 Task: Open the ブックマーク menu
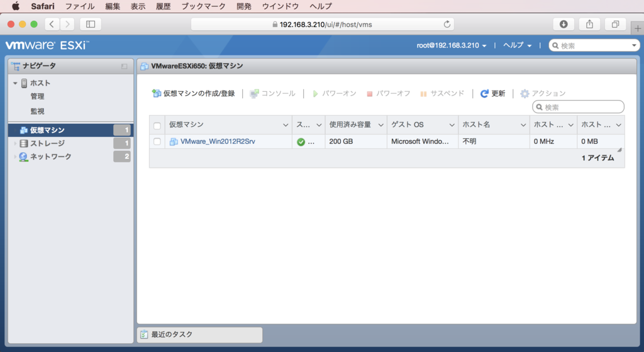click(204, 6)
